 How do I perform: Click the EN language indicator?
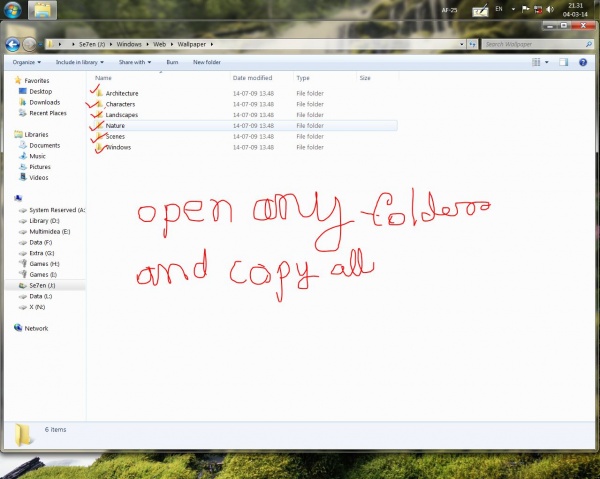coord(499,9)
